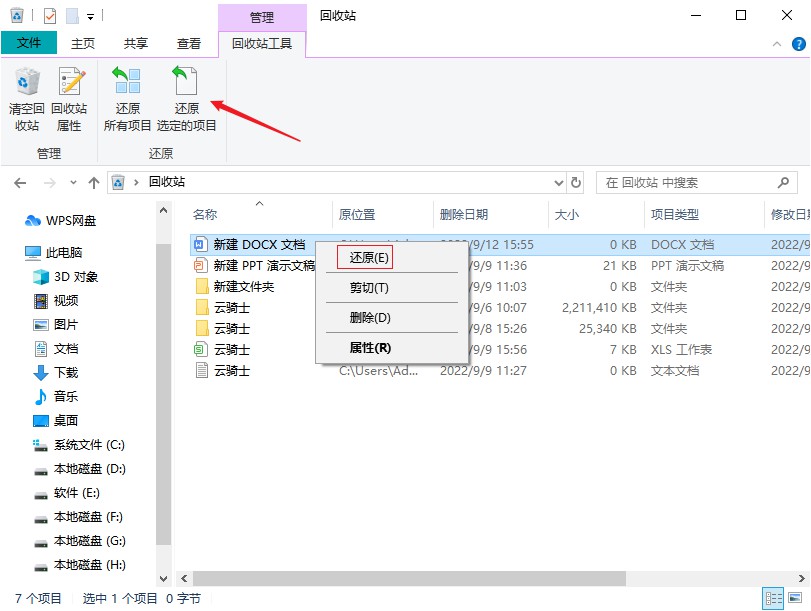This screenshot has height=611, width=811.
Task: Click the 清空回收站 (Empty Recycle Bin) icon
Action: (x=27, y=97)
